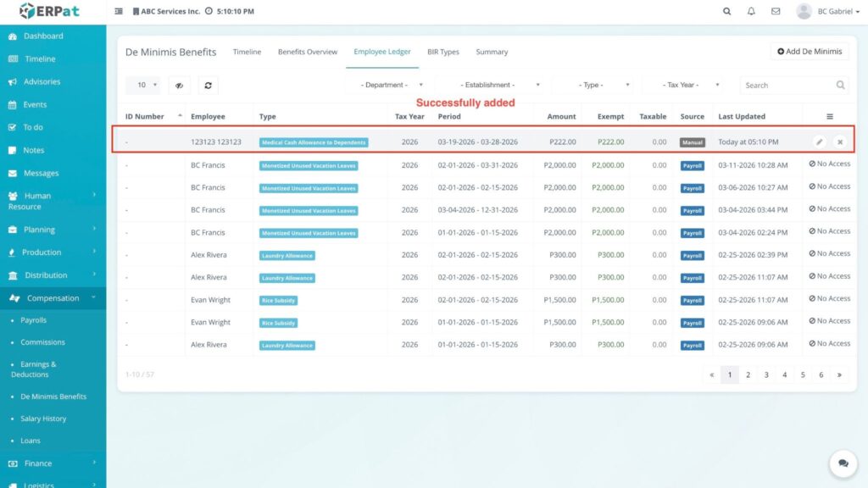The height and width of the screenshot is (488, 868).
Task: Delete the 123123 ledger entry with X icon
Action: [839, 142]
